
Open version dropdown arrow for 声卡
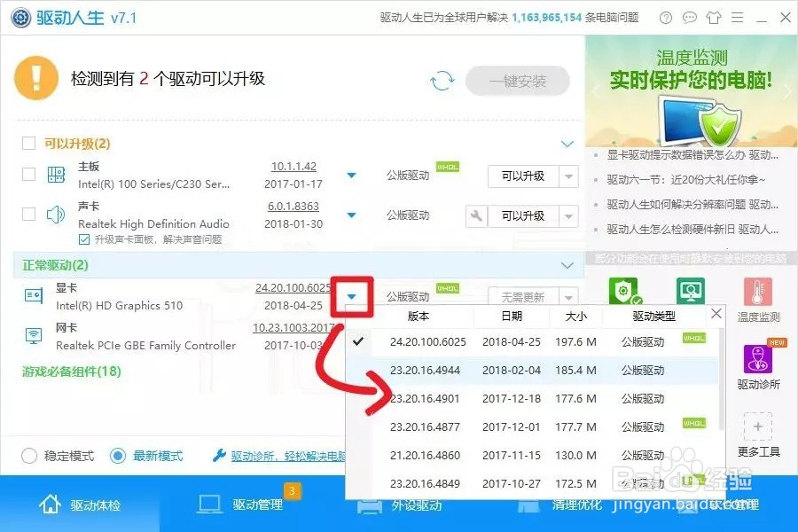coord(351,215)
